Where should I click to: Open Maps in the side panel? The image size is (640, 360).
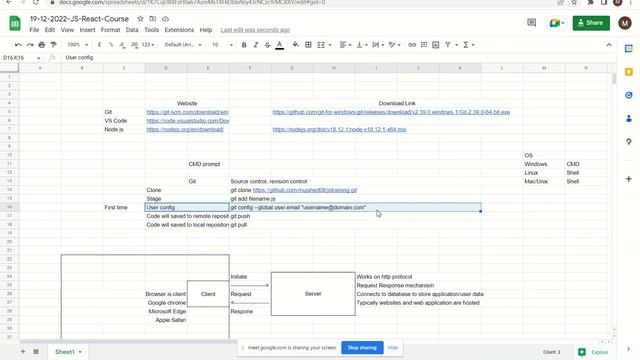(x=629, y=142)
